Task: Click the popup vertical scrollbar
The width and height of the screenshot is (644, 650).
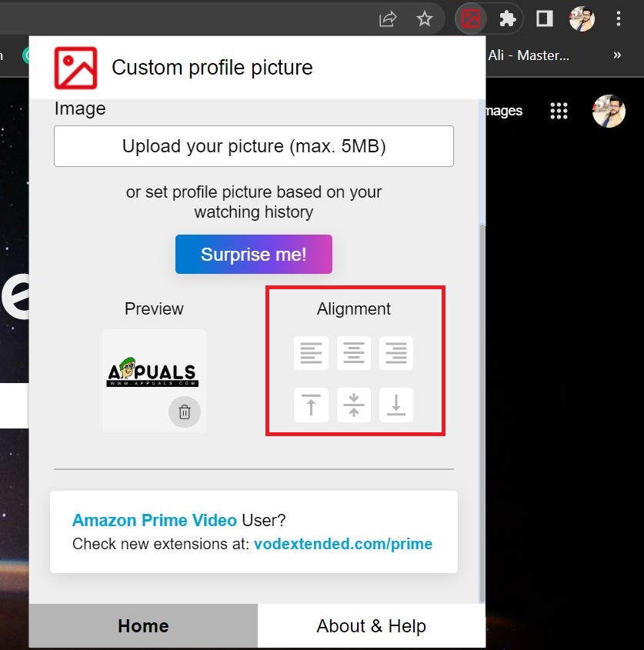Action: point(482,412)
